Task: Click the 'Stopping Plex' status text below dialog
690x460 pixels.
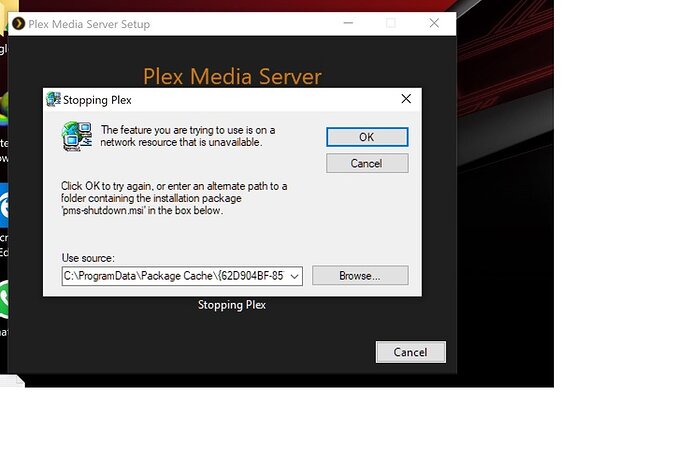Action: [231, 305]
